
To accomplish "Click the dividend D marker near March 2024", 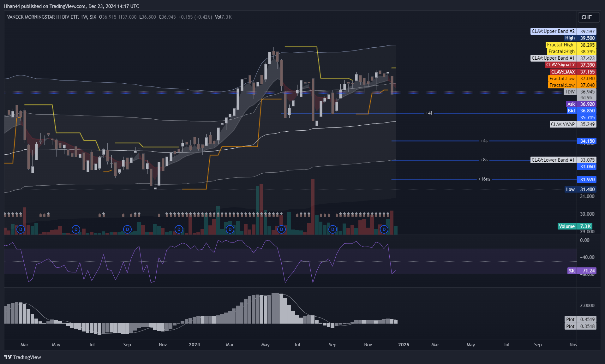I will tap(230, 230).
